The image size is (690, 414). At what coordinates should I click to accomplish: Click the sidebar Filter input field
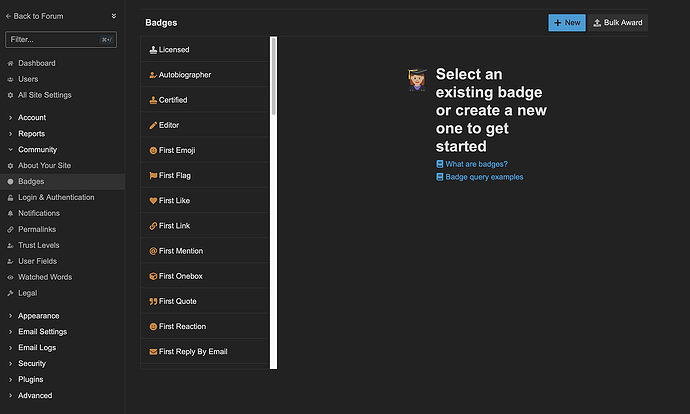tap(55, 40)
